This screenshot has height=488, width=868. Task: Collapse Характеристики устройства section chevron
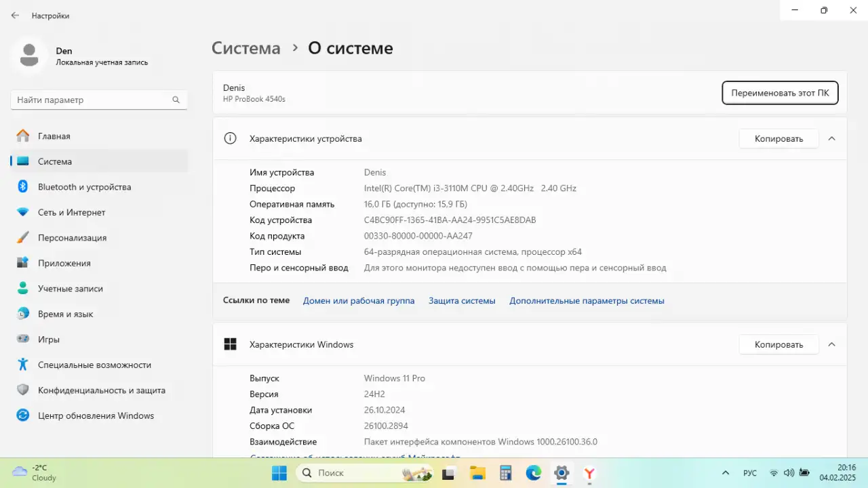tap(831, 138)
